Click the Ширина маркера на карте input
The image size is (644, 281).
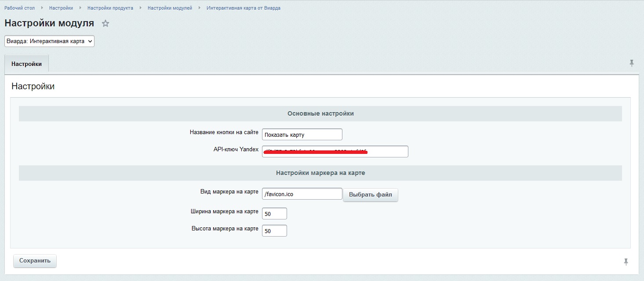coord(274,214)
